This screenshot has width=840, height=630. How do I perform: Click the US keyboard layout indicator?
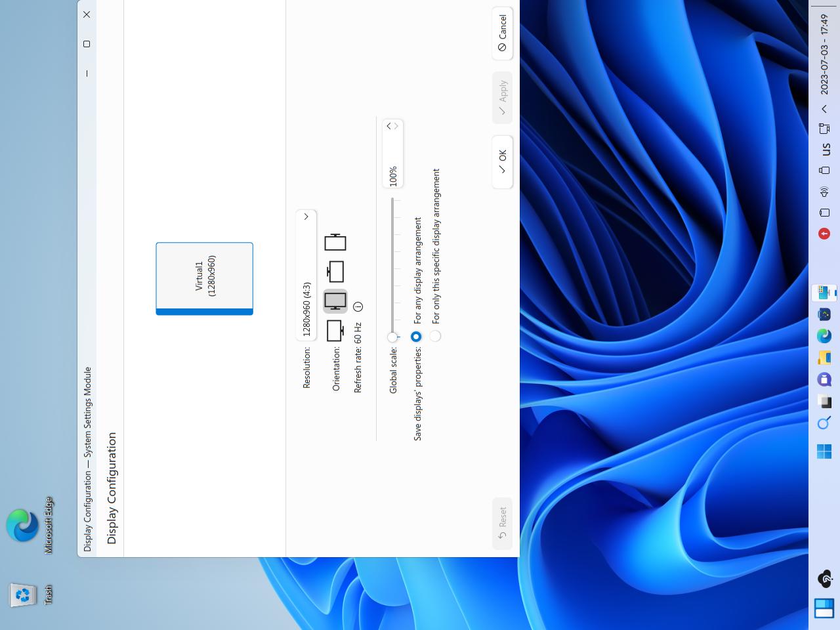pos(826,150)
